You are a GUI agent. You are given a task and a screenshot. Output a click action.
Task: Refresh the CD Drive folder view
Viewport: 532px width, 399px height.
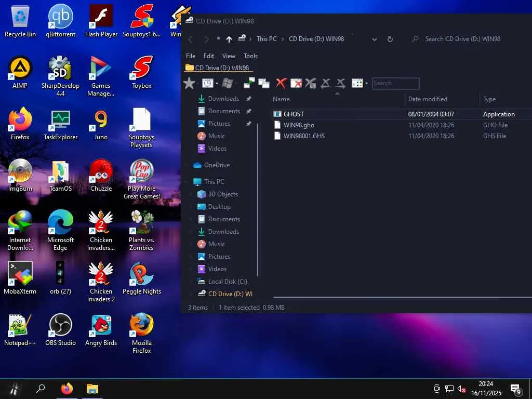[x=390, y=39]
